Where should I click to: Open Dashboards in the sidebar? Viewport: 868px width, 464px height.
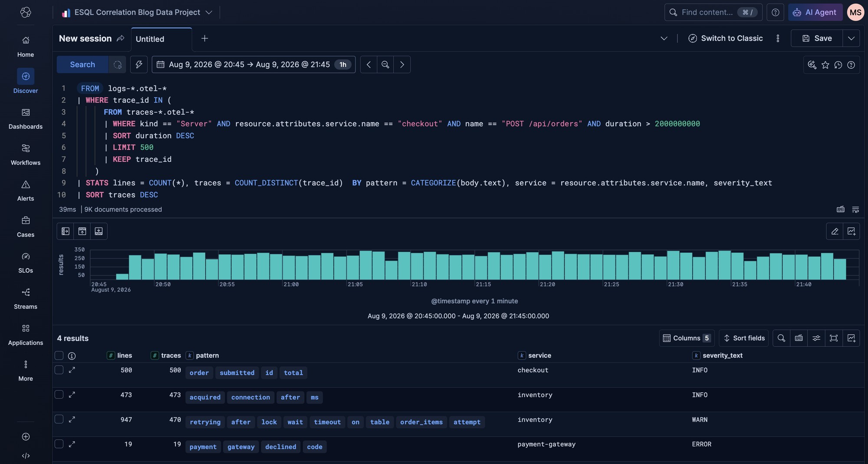click(x=26, y=119)
